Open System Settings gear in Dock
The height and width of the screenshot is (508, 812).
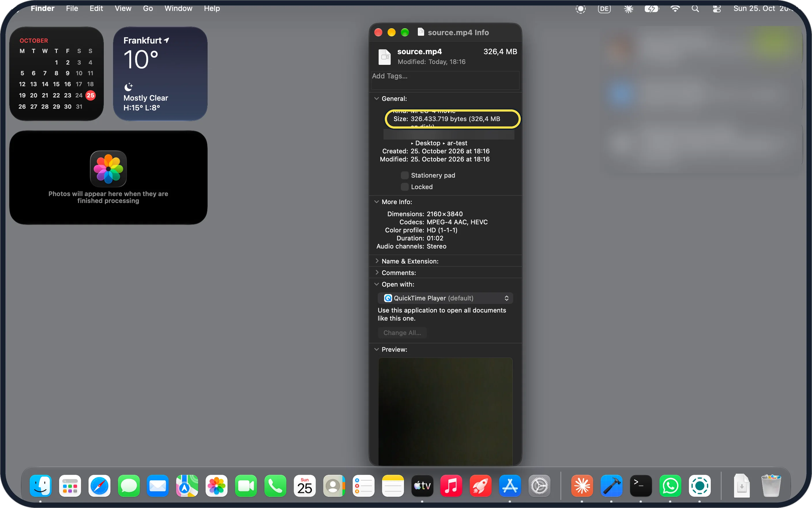(539, 486)
